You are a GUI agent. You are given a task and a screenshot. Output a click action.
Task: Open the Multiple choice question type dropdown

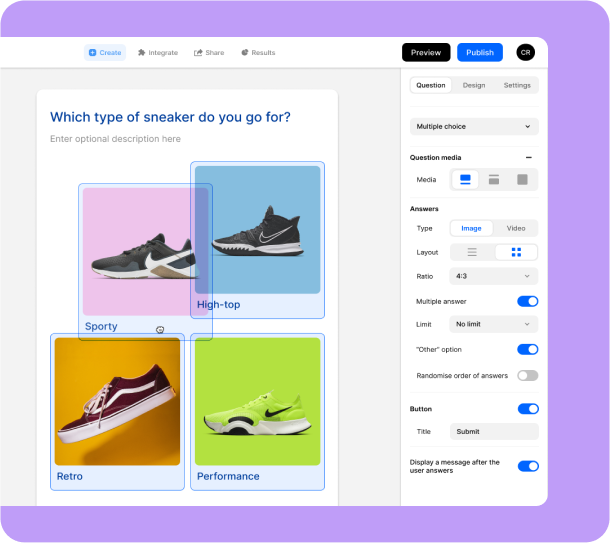point(474,127)
